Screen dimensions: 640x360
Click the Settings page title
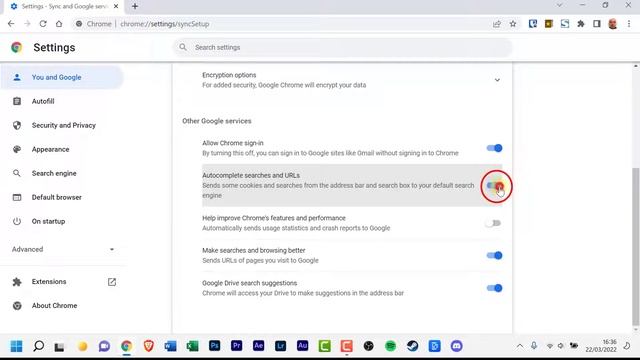click(54, 48)
